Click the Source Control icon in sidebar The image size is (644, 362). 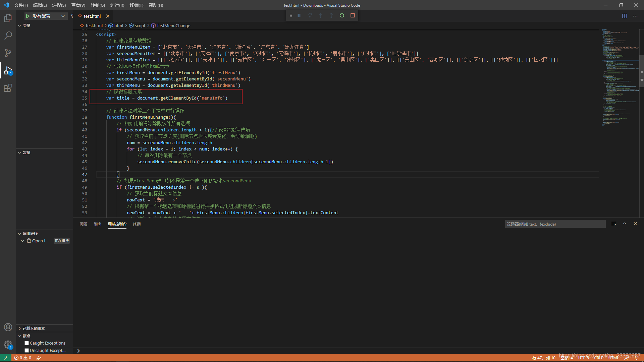pyautogui.click(x=8, y=53)
